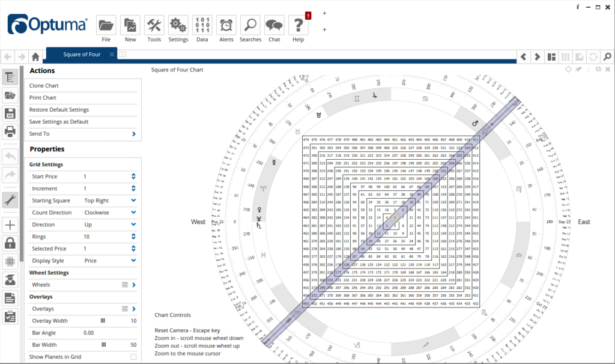This screenshot has width=615, height=364.
Task: Open Settings gears icon
Action: (178, 25)
